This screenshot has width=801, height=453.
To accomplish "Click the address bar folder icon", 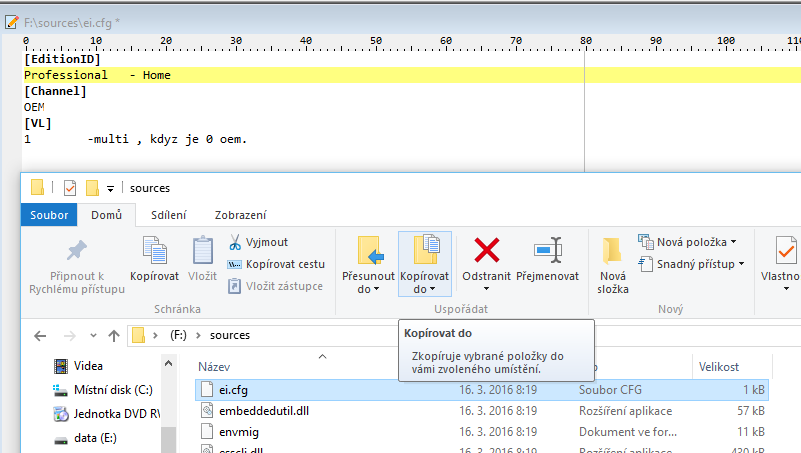I will click(138, 335).
